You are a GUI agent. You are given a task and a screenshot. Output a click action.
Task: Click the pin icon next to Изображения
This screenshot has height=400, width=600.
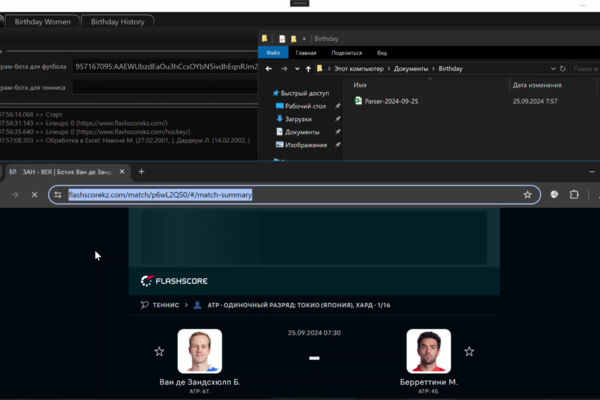(x=338, y=145)
